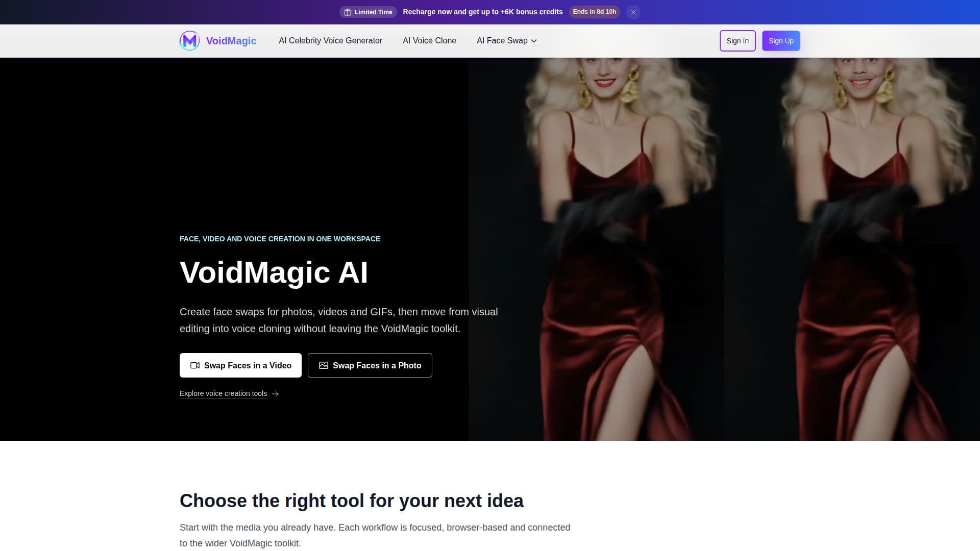
Task: Click the VoidMagic brand name
Action: coord(231,41)
